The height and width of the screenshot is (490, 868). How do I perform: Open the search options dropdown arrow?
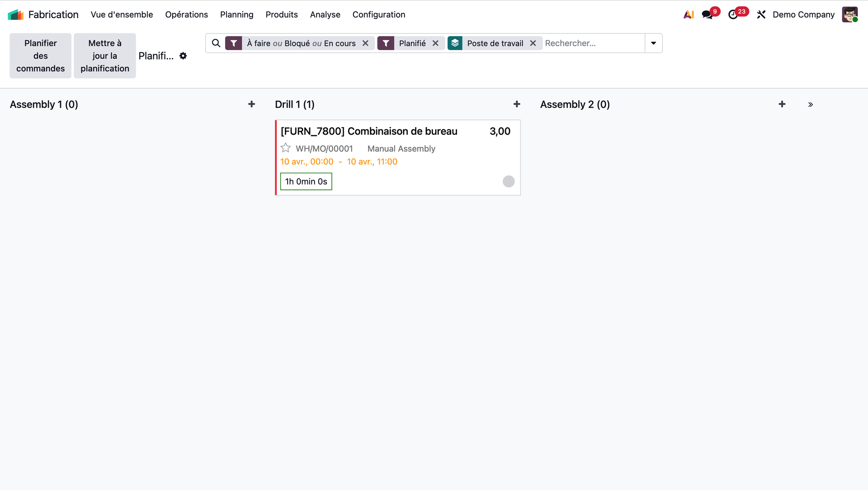pyautogui.click(x=653, y=43)
